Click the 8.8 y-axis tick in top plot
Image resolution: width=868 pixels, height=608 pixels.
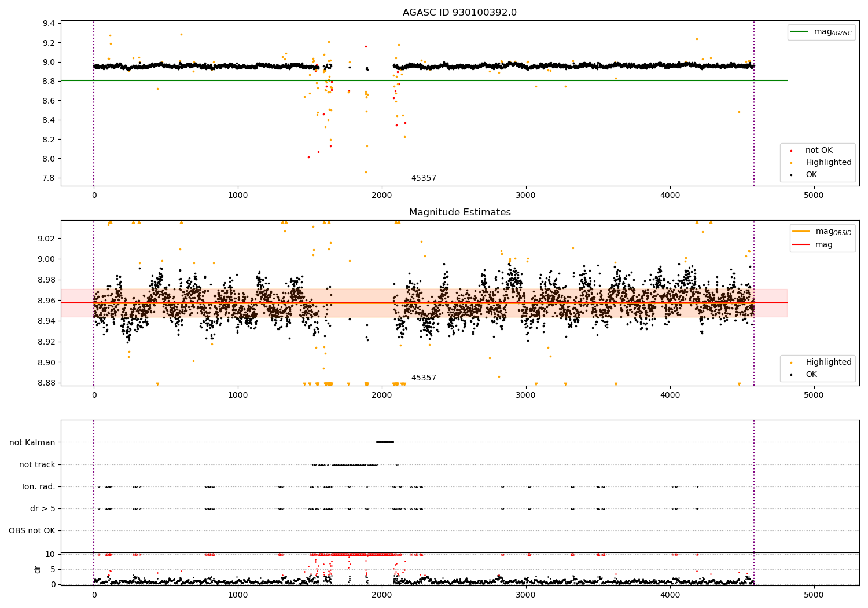pos(49,82)
